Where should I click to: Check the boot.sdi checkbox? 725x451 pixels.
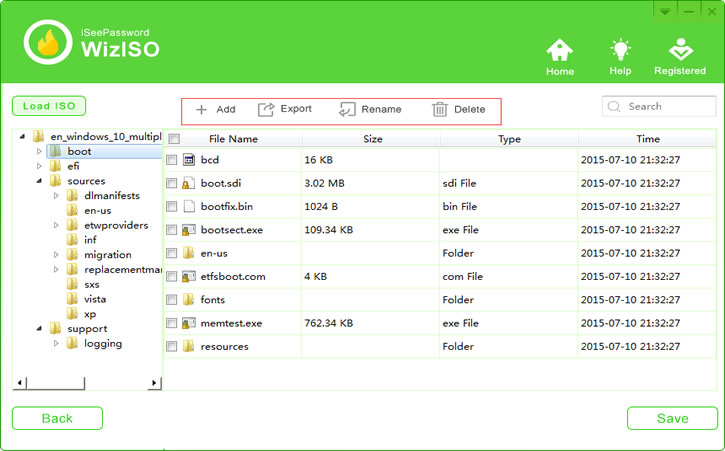click(x=172, y=183)
